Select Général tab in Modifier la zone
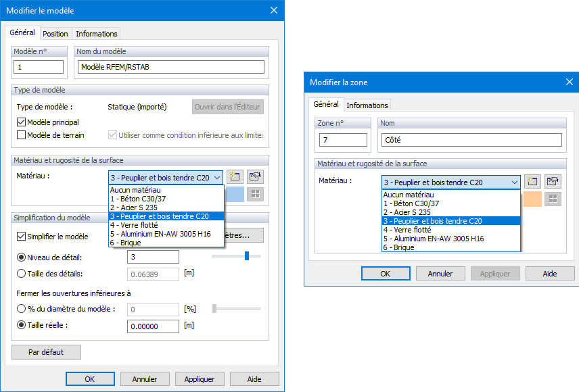The height and width of the screenshot is (392, 579). point(326,104)
